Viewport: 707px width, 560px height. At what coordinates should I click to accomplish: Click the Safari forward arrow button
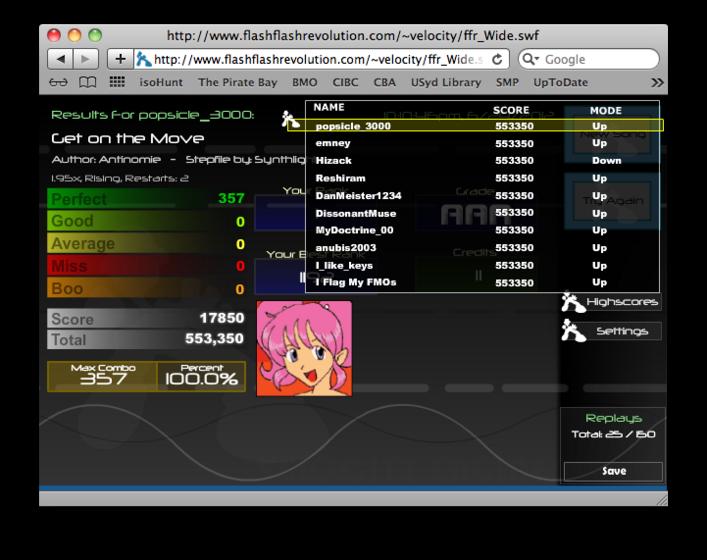point(85,59)
